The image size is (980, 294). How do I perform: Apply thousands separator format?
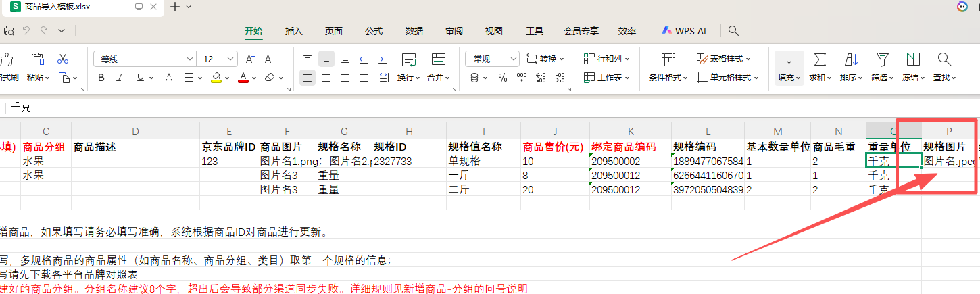[x=522, y=78]
